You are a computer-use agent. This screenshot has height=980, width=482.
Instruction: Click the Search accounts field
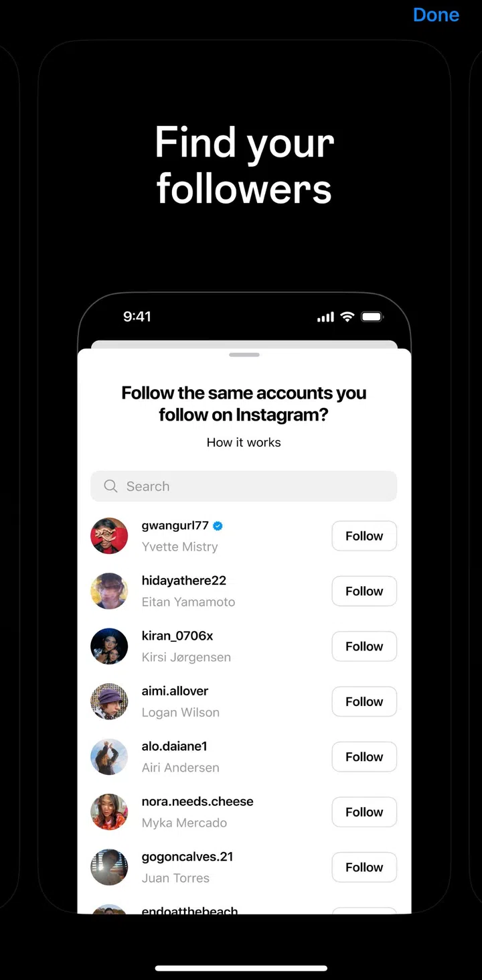(x=244, y=486)
